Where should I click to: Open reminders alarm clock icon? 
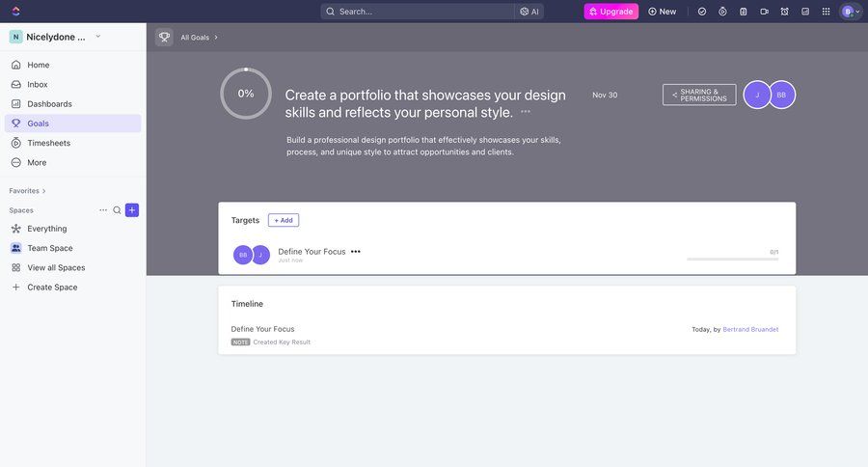[x=784, y=12]
